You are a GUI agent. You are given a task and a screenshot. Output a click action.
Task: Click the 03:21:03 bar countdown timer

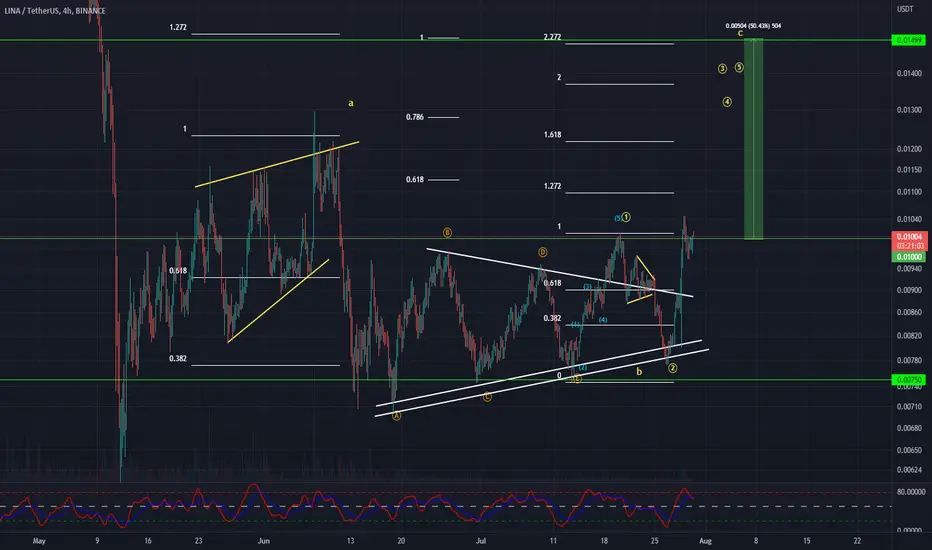point(909,246)
